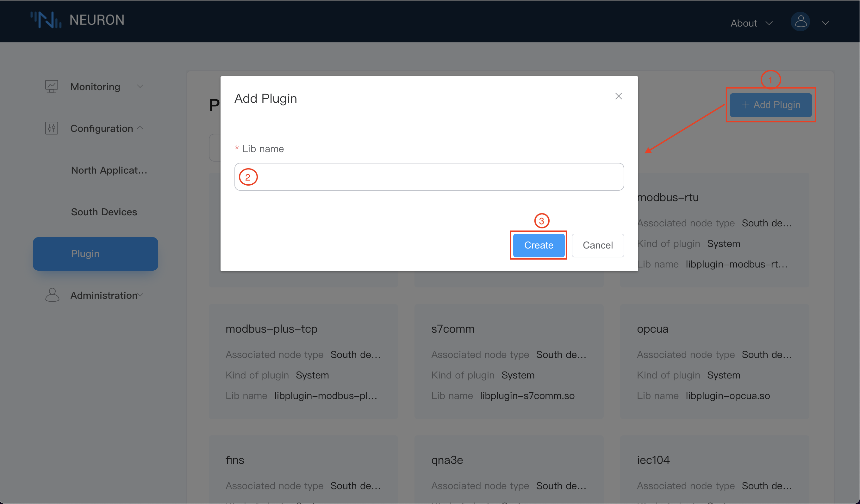Expand the Administration menu chevron

click(x=140, y=295)
